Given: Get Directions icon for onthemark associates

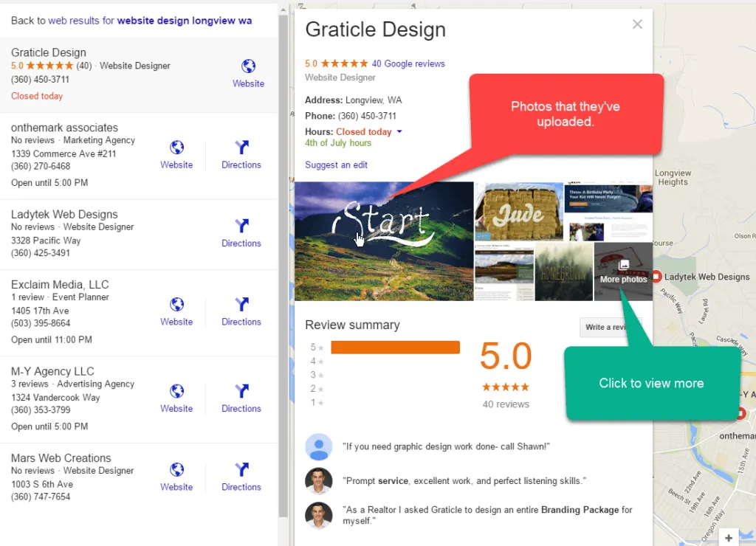Looking at the screenshot, I should coord(241,147).
